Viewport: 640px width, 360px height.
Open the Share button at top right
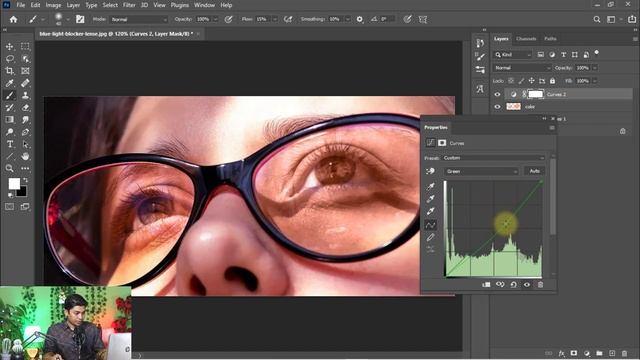[x=632, y=19]
